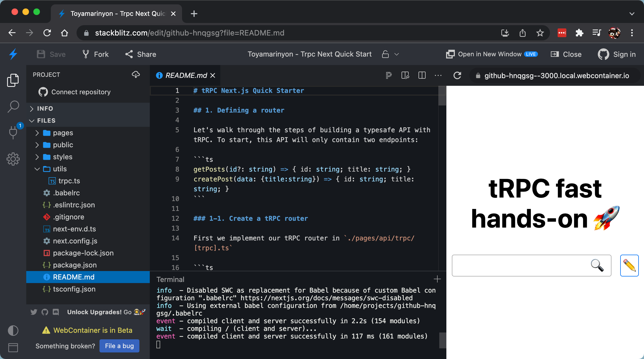Expand the pages folder
644x359 pixels.
(x=63, y=133)
